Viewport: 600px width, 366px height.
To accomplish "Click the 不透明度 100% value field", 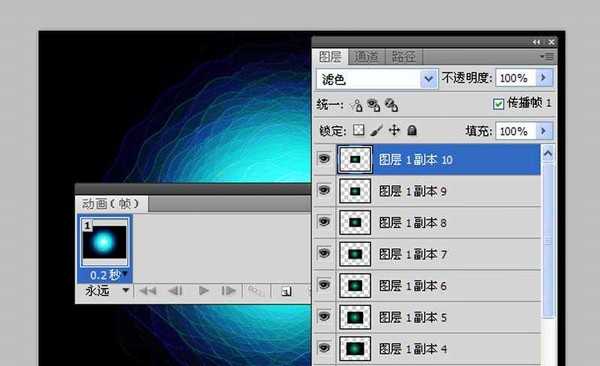I will (x=516, y=78).
